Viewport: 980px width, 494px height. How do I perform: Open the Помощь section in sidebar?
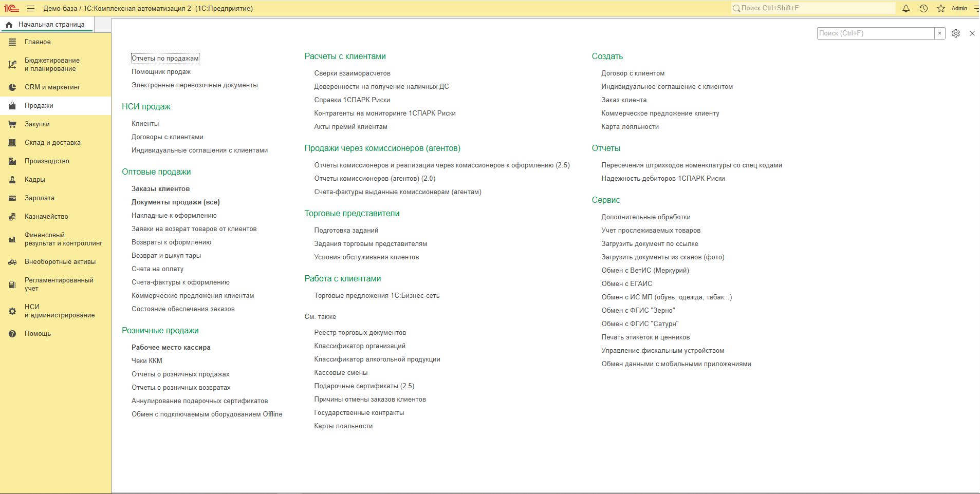(56, 334)
